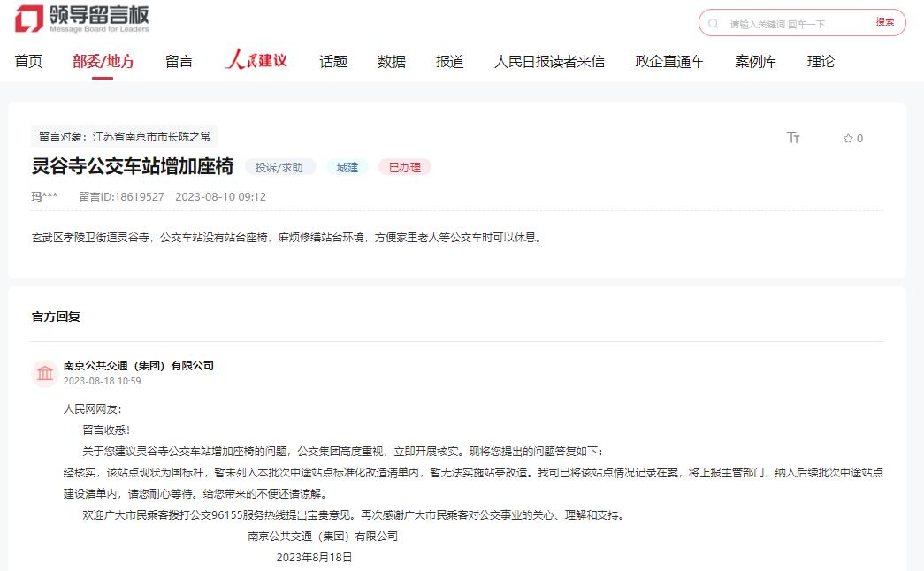Click the Tt font size icon
924x571 pixels.
(793, 138)
